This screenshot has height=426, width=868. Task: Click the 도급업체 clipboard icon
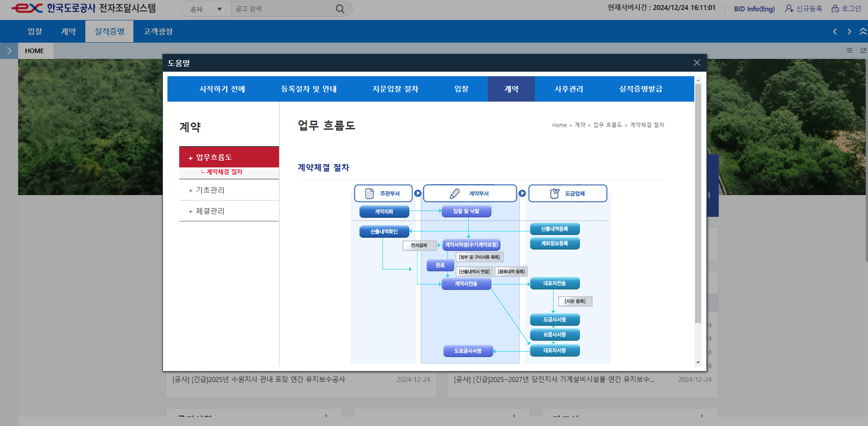point(554,193)
